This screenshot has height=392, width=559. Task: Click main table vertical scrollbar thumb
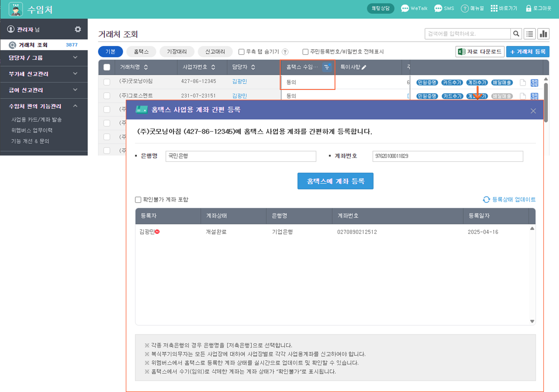546,102
